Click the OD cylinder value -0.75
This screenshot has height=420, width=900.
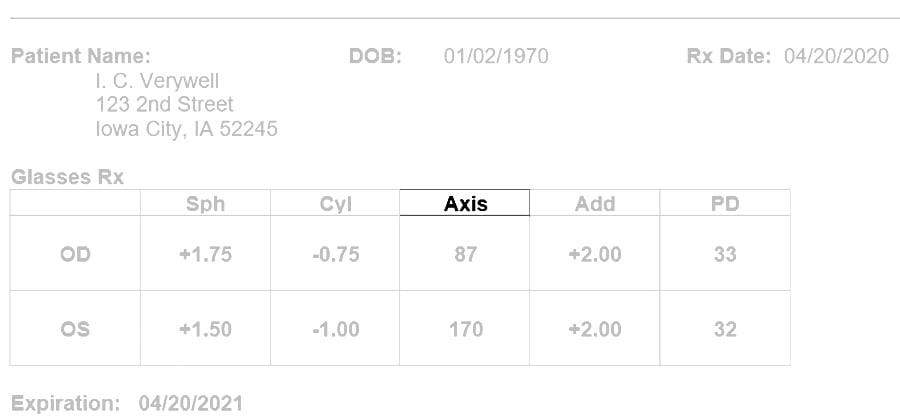(x=336, y=254)
